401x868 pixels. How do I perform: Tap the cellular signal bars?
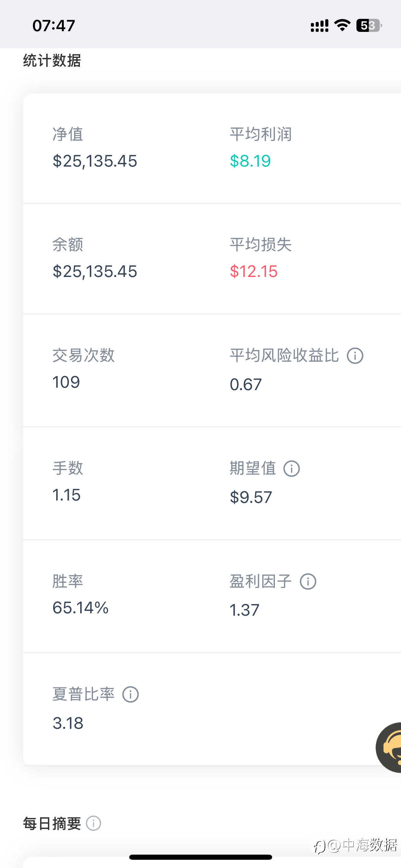point(319,26)
